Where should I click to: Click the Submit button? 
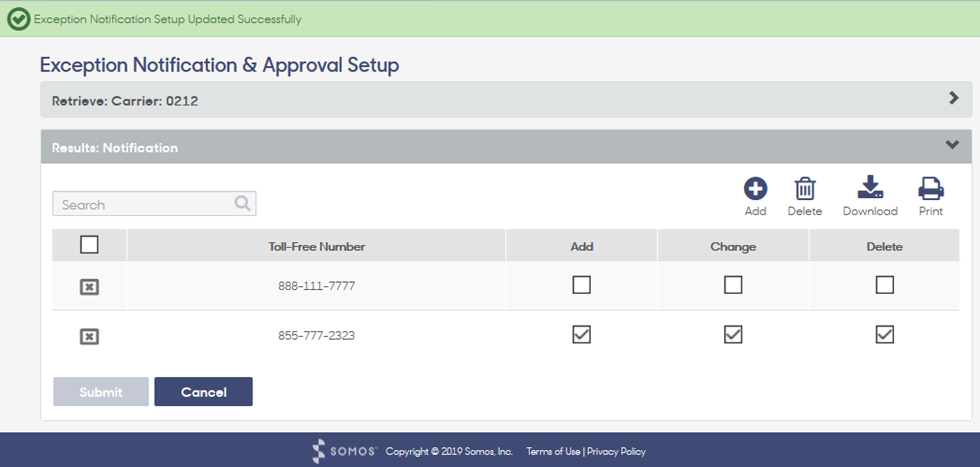click(101, 392)
